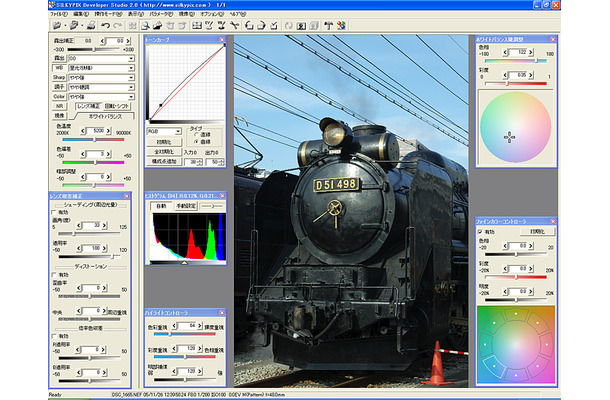This screenshot has width=610, height=400.
Task: Click the histogram midpoint triangle marker
Action: [x=185, y=263]
